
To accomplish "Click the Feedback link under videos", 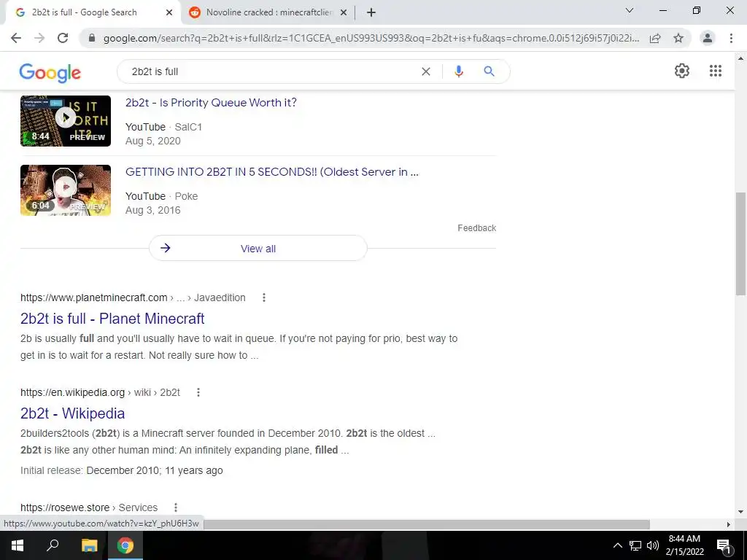I will click(477, 228).
